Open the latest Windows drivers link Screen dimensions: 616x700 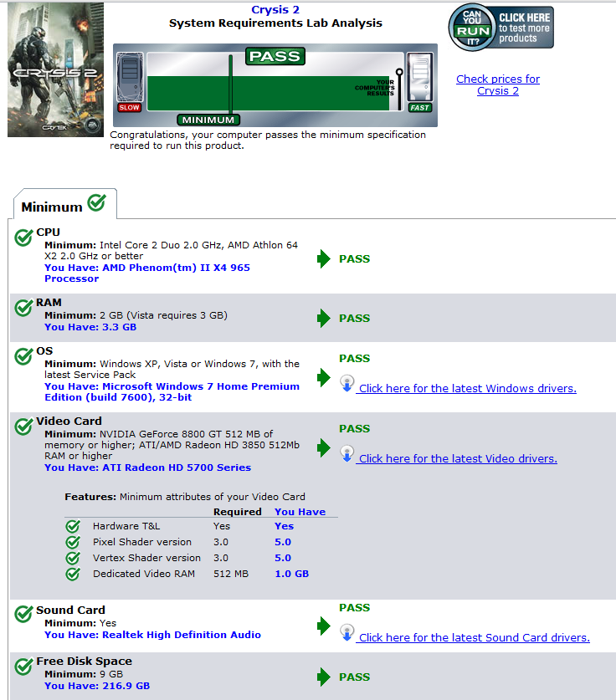point(467,389)
